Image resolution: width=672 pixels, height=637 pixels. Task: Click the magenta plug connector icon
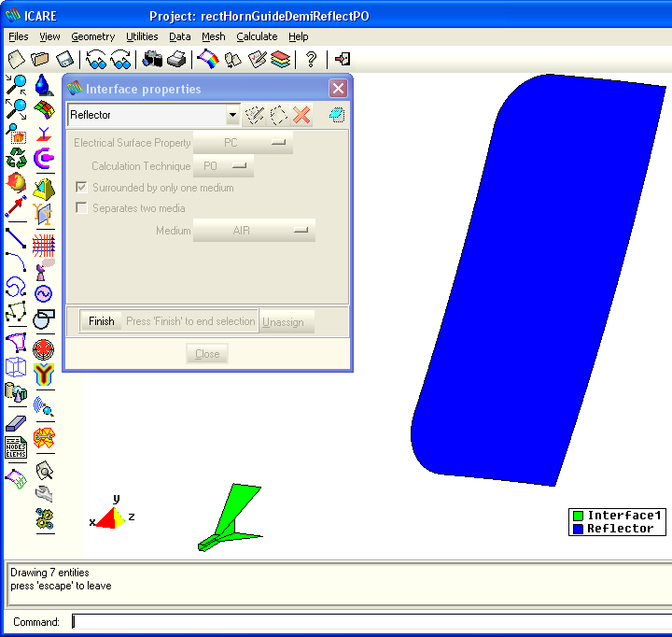click(44, 159)
